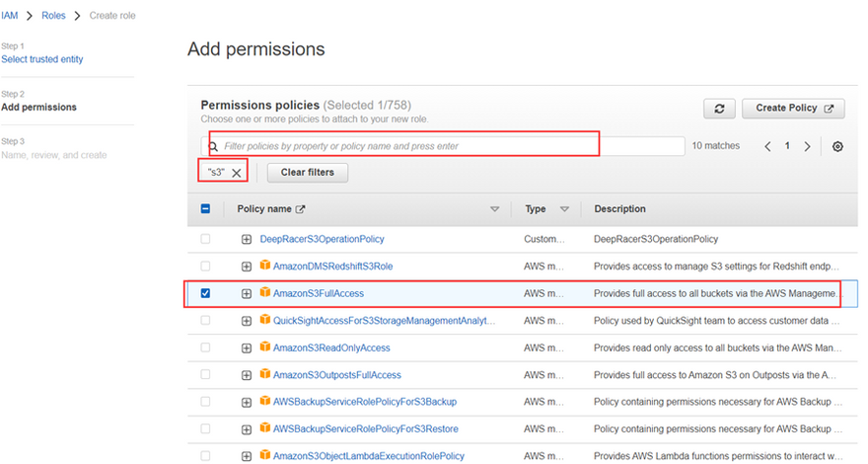868x464 pixels.
Task: Open the AmazonS3OutpostsFullAccess policy link
Action: point(337,375)
